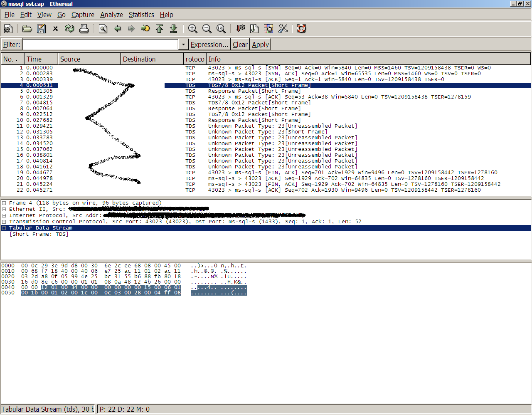Select packet 11 Unknown Packet Type row
Image resolution: width=532 pixels, height=415 pixels.
click(266, 126)
